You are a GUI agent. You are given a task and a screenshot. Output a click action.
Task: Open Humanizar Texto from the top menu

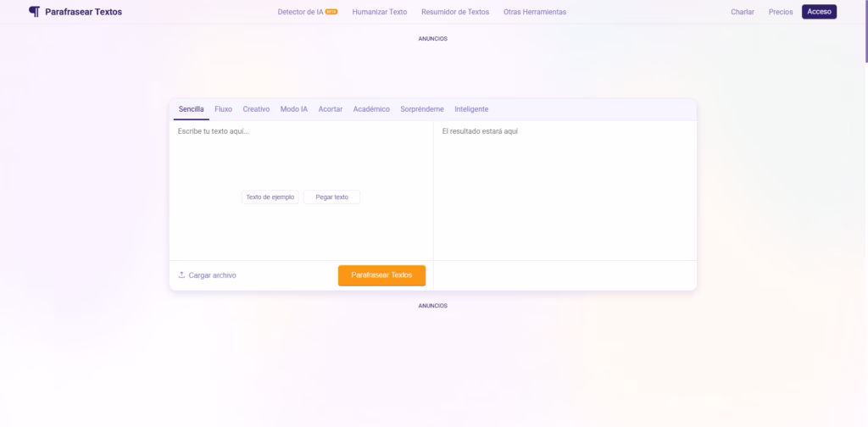[379, 12]
